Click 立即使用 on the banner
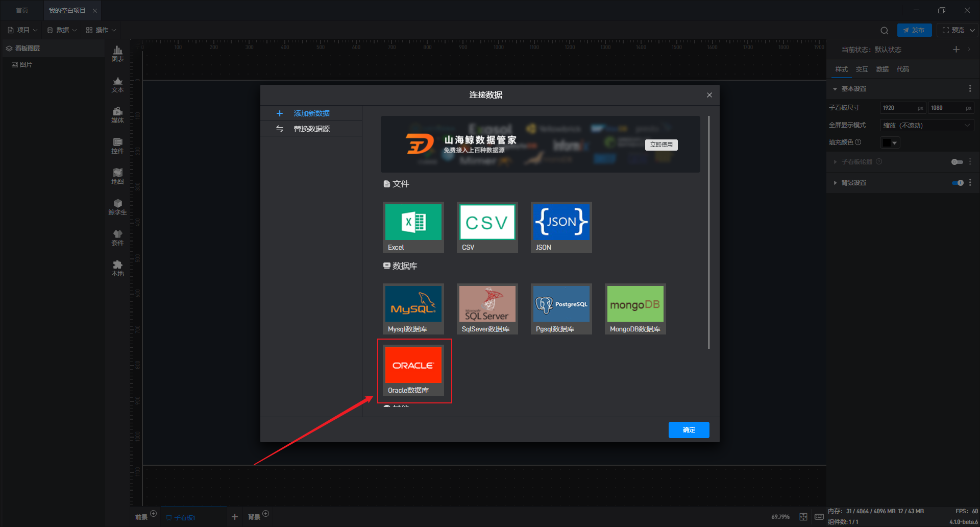The width and height of the screenshot is (980, 527). point(661,145)
